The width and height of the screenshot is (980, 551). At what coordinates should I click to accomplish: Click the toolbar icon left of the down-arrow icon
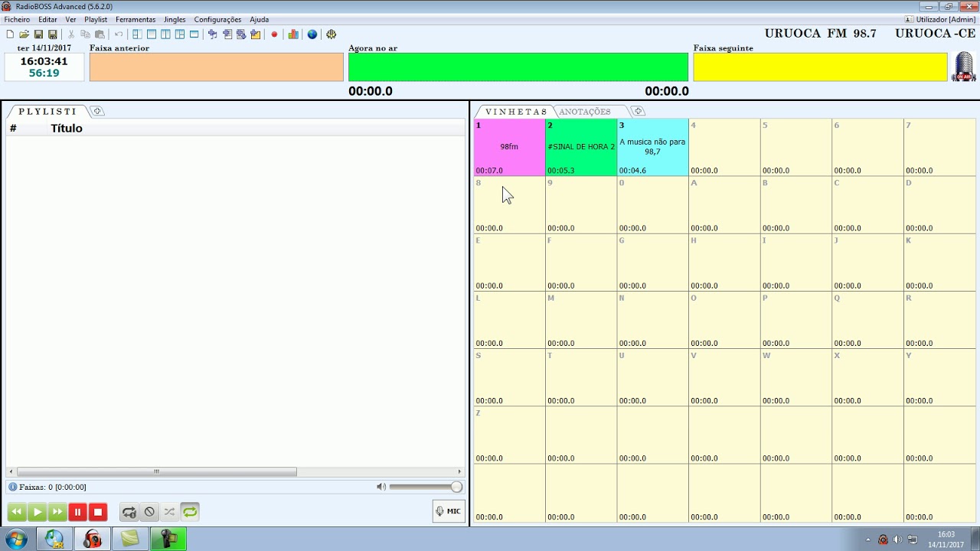click(227, 34)
